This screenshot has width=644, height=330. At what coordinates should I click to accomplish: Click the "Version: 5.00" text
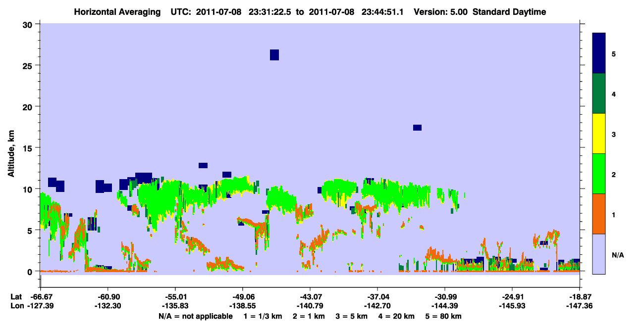pyautogui.click(x=440, y=12)
